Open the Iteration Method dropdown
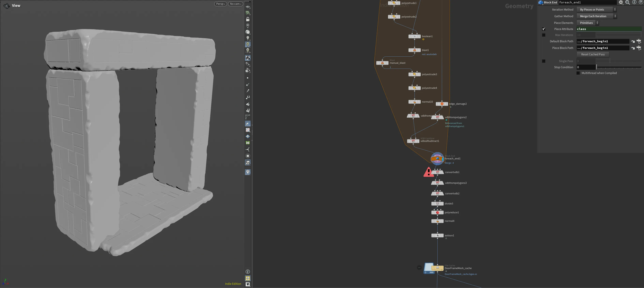 click(x=596, y=10)
